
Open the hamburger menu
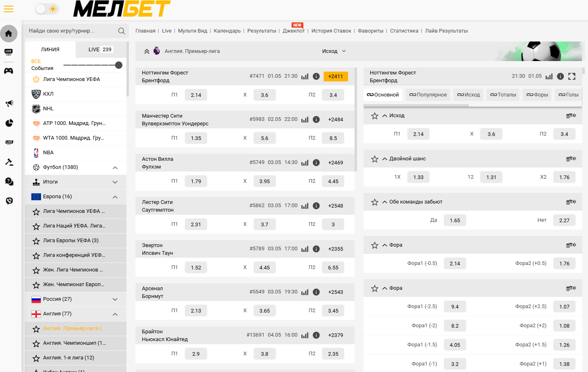point(9,9)
